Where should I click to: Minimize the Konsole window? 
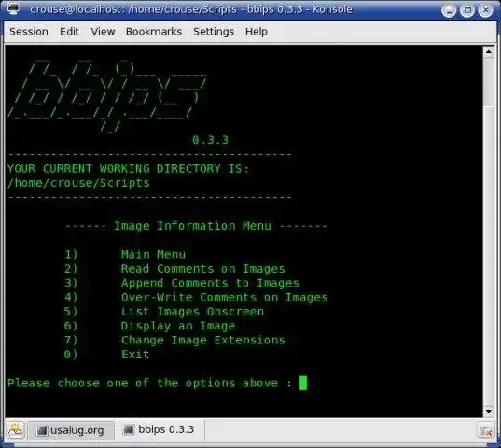coord(449,10)
